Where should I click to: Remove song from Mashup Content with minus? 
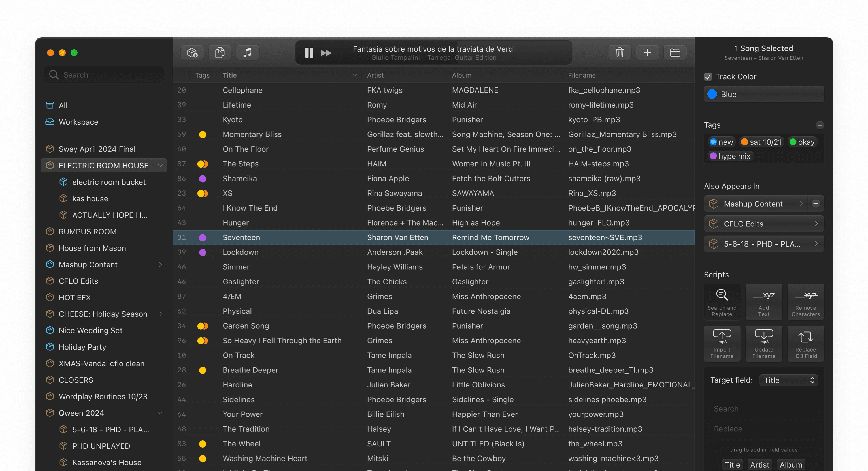tap(815, 204)
